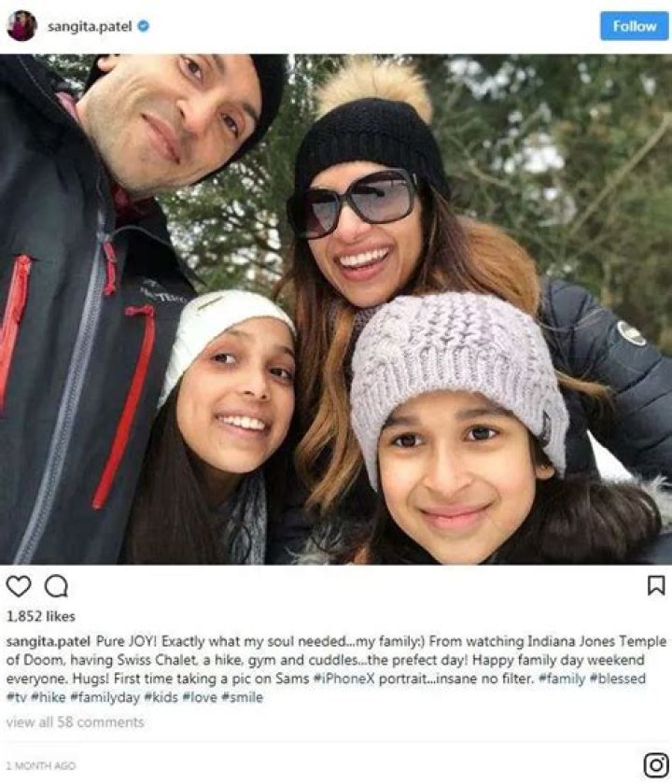Click the family selfie photo
This screenshot has height=784, width=672.
click(336, 310)
